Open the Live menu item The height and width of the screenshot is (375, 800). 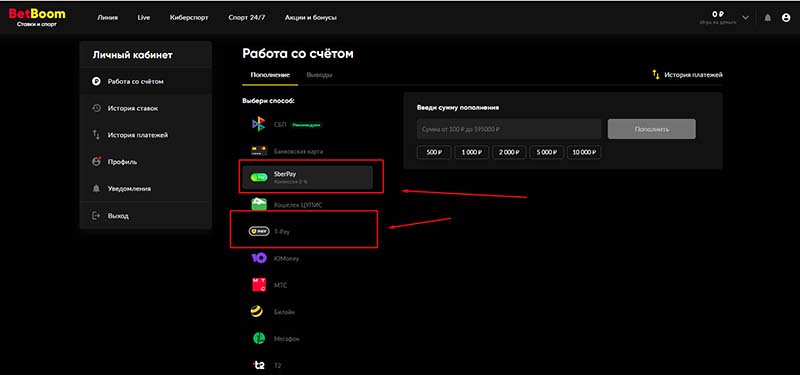(x=144, y=17)
